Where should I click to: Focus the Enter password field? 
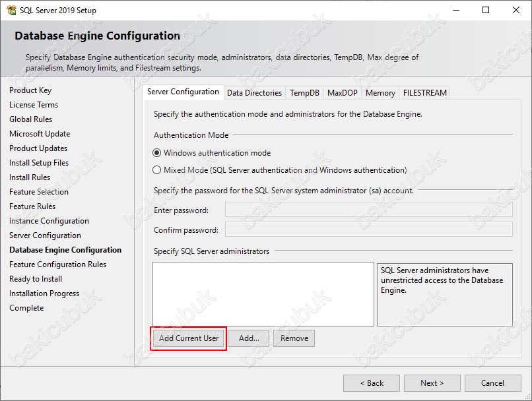tap(369, 210)
